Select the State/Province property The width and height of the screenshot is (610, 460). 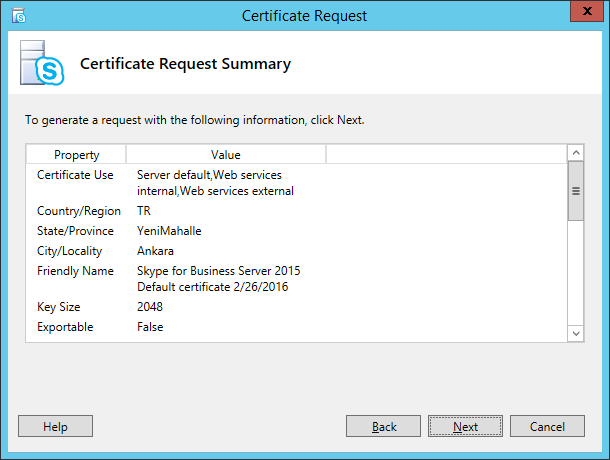(x=75, y=231)
